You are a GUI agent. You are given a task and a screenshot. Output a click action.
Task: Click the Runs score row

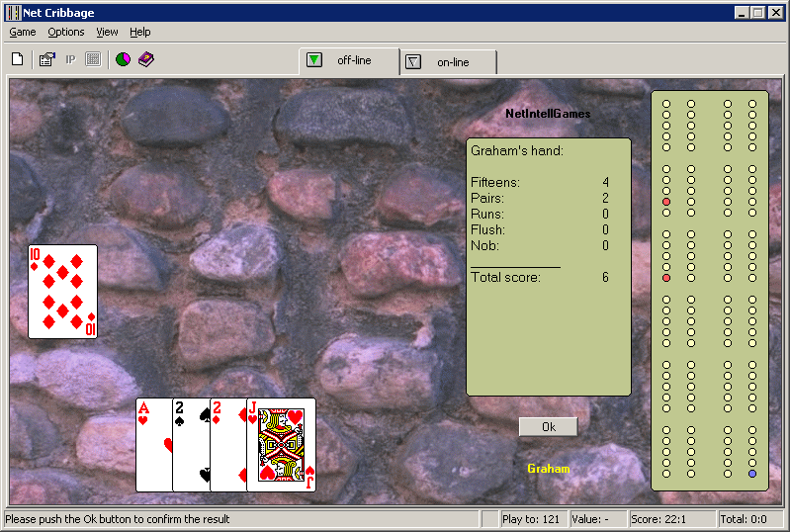click(540, 215)
